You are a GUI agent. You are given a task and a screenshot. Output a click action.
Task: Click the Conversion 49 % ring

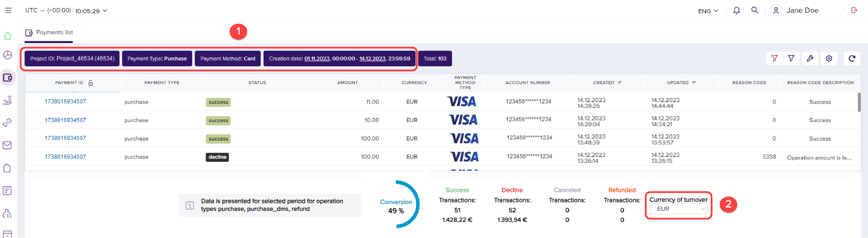pyautogui.click(x=400, y=205)
